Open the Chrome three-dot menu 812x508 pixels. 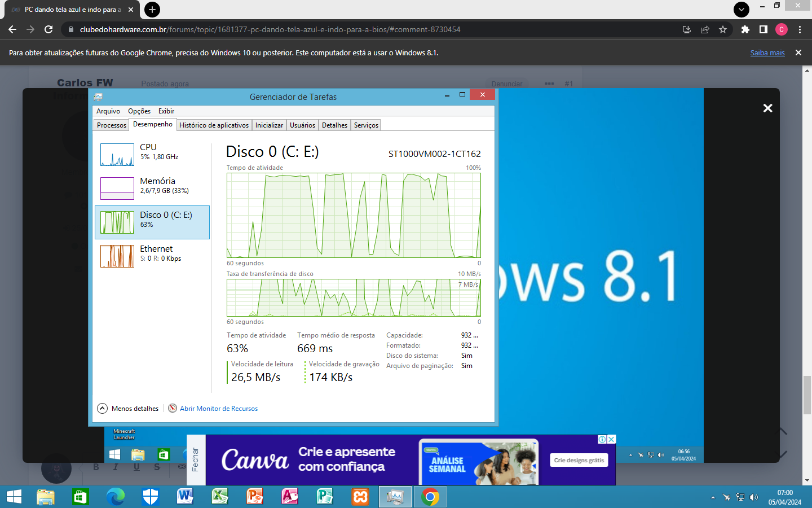(800, 29)
